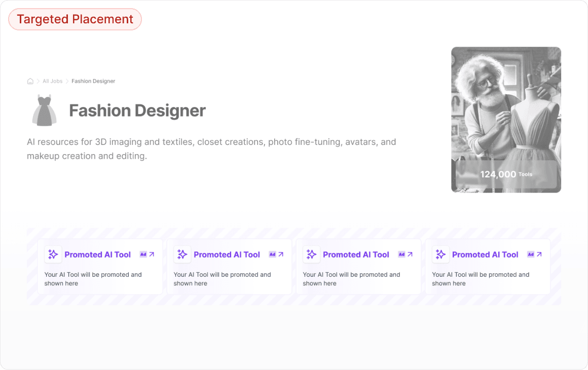588x370 pixels.
Task: Expand the breadcrumb chevron after All Jobs
Action: tap(66, 81)
